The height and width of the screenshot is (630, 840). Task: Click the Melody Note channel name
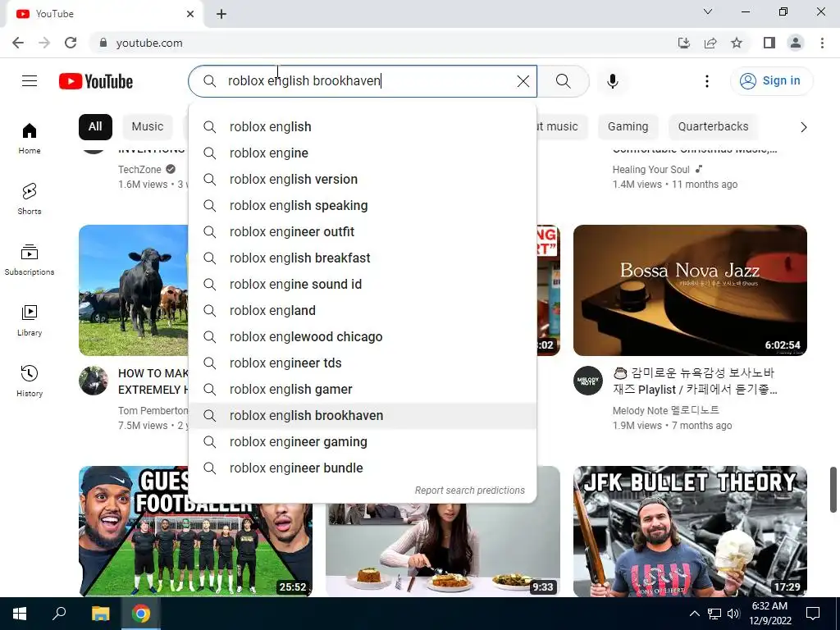[666, 410]
